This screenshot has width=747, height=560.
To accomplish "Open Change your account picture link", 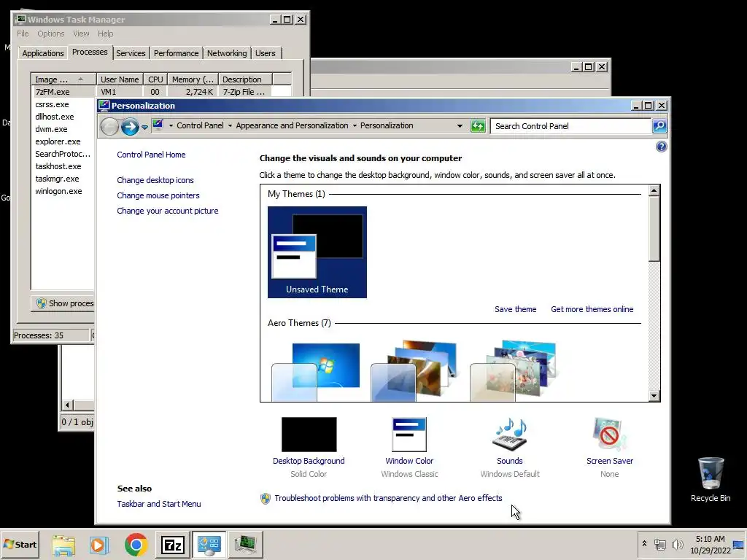I will [168, 211].
